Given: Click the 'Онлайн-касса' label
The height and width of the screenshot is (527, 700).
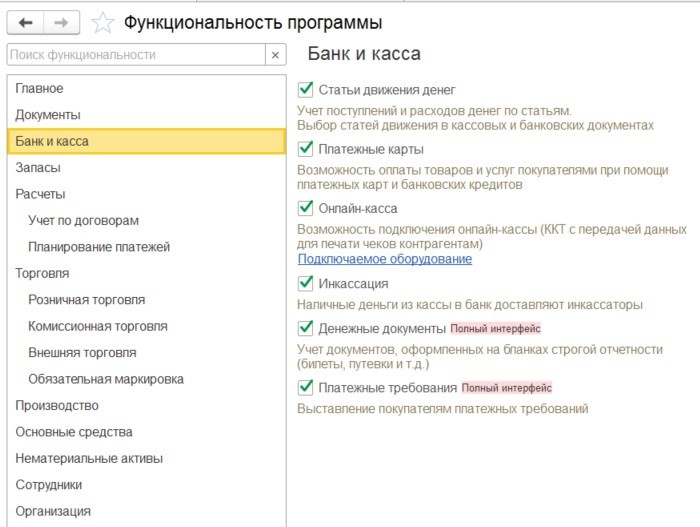Looking at the screenshot, I should pyautogui.click(x=358, y=209).
